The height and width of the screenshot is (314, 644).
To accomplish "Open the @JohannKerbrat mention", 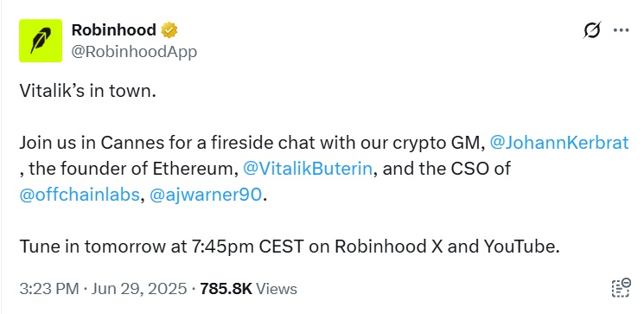I will tap(559, 143).
